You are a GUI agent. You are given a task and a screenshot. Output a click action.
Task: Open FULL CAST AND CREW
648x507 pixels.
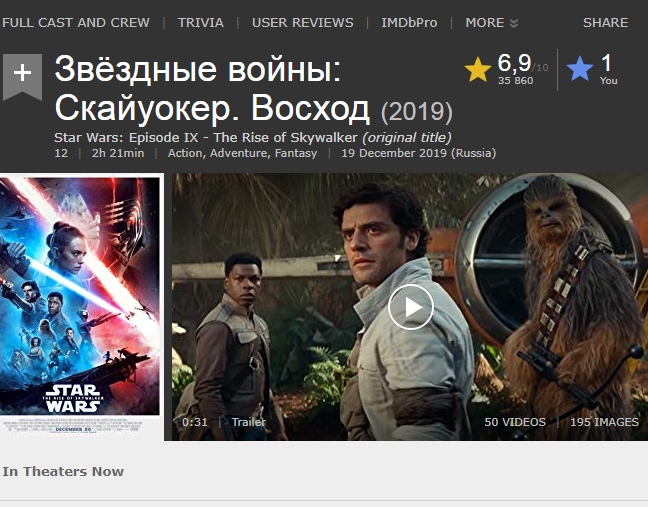tap(75, 22)
